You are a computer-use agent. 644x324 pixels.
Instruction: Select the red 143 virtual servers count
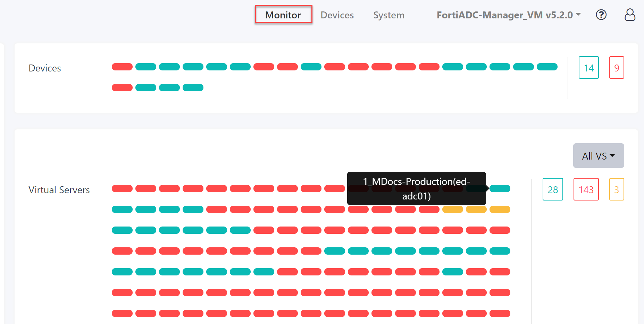pos(586,189)
